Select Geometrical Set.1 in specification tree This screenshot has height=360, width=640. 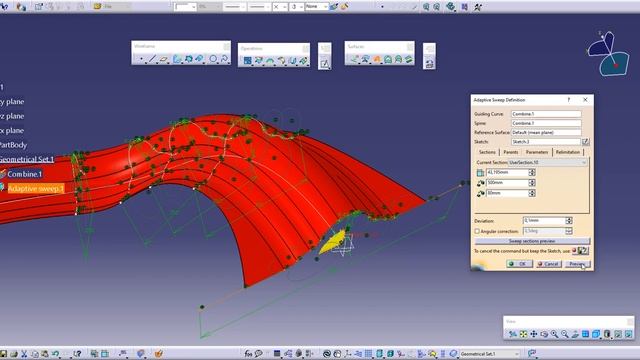pyautogui.click(x=27, y=160)
